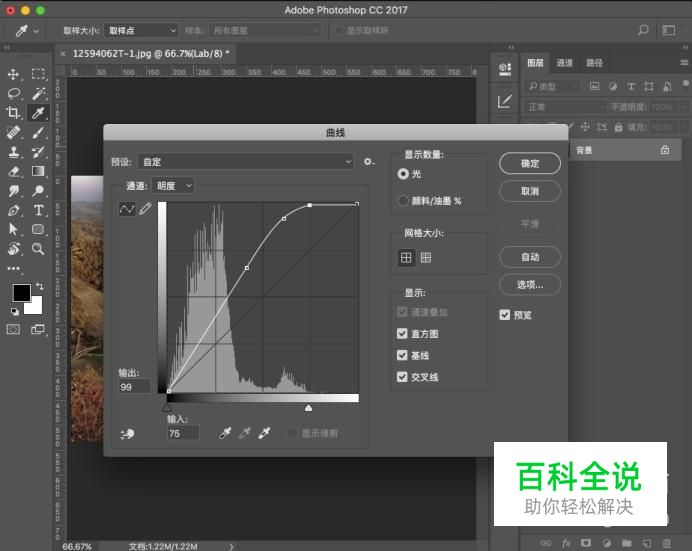Open the eyedropper tool preset picker arrow
Image resolution: width=692 pixels, height=551 pixels.
coord(36,31)
